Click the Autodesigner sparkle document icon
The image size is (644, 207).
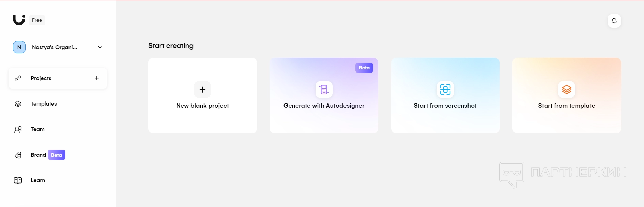click(324, 90)
